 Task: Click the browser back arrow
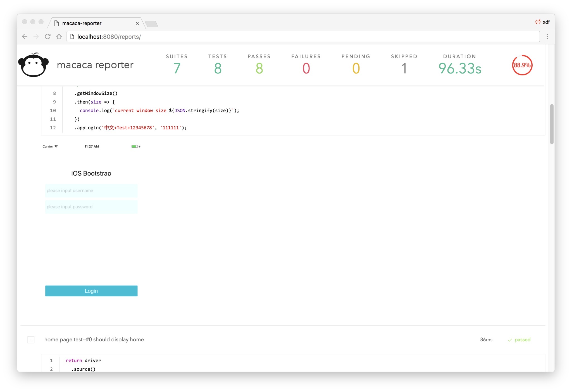click(x=25, y=37)
